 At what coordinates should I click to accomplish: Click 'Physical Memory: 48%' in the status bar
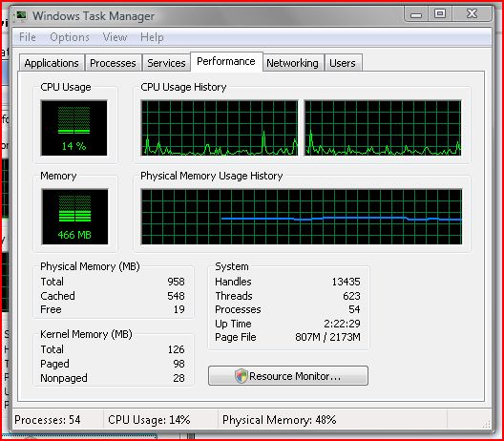click(x=280, y=420)
